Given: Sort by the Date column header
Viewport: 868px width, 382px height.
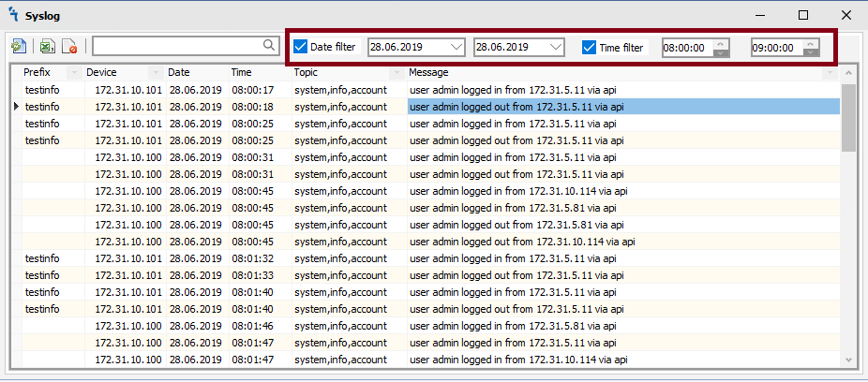Looking at the screenshot, I should tap(179, 72).
